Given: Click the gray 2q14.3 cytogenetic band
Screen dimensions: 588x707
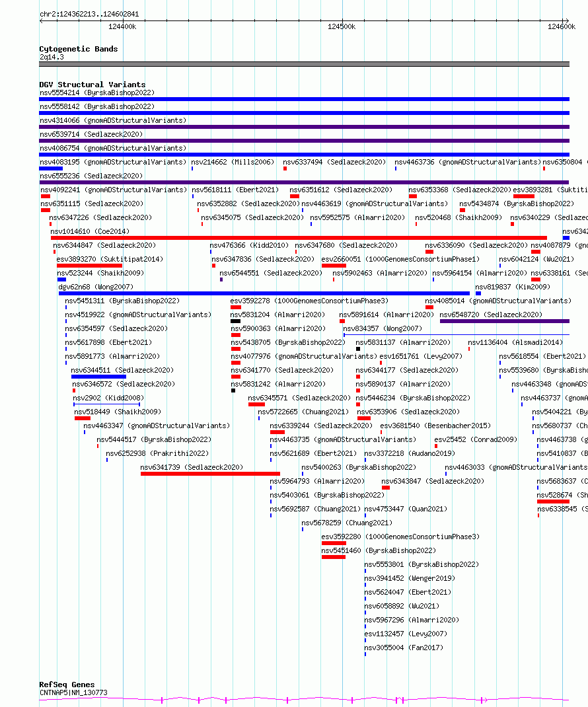Looking at the screenshot, I should 305,64.
